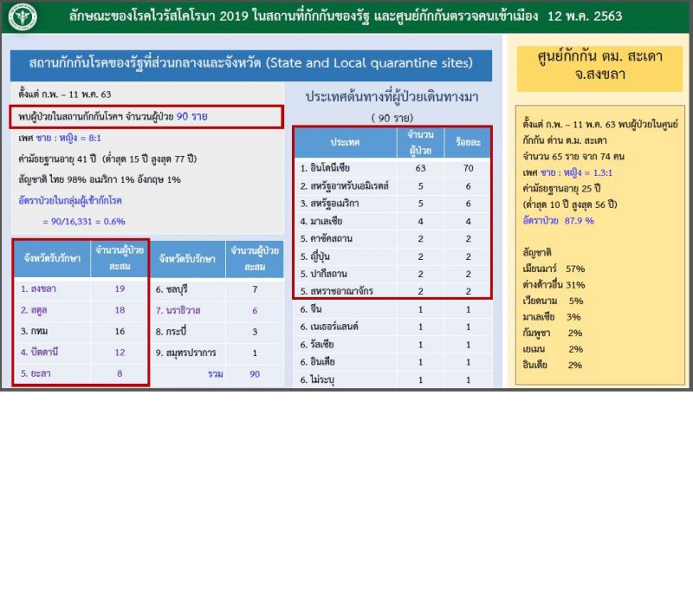Click cumulative count '19' for สงขลา
This screenshot has width=693, height=616.
[120, 289]
